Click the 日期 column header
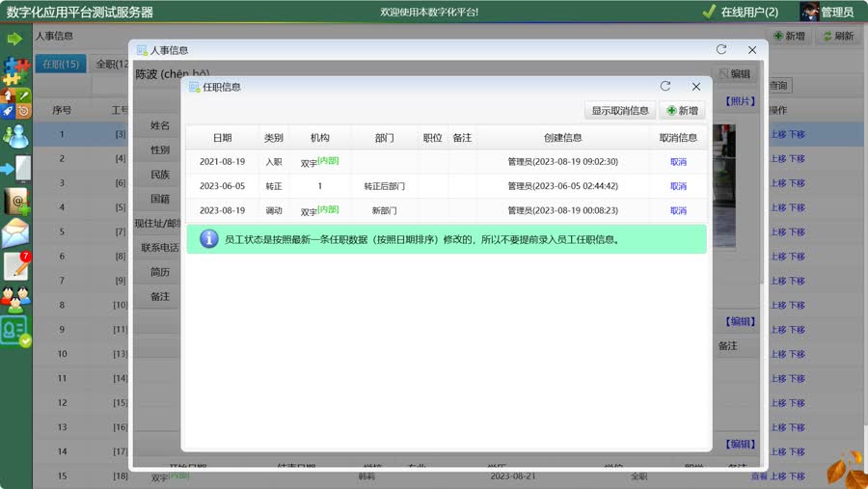This screenshot has width=868, height=489. (x=222, y=138)
